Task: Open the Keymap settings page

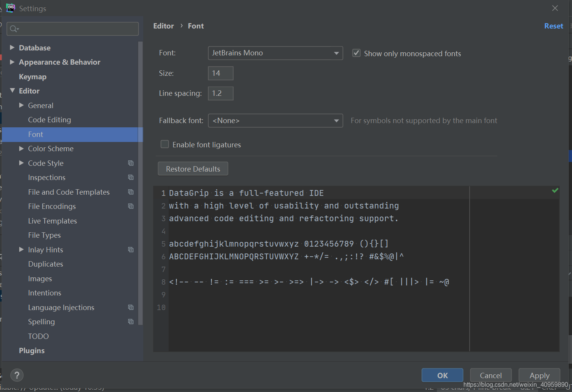Action: (x=33, y=77)
